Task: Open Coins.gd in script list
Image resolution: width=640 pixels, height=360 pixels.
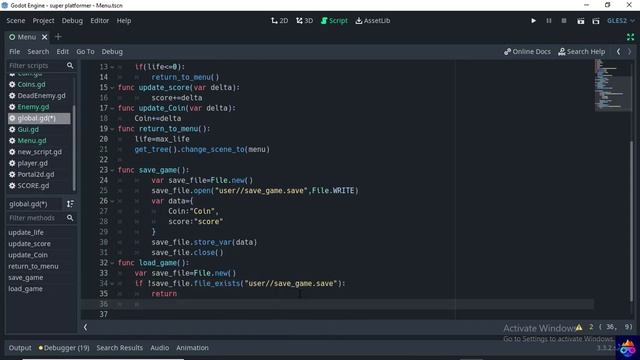Action: pyautogui.click(x=31, y=84)
